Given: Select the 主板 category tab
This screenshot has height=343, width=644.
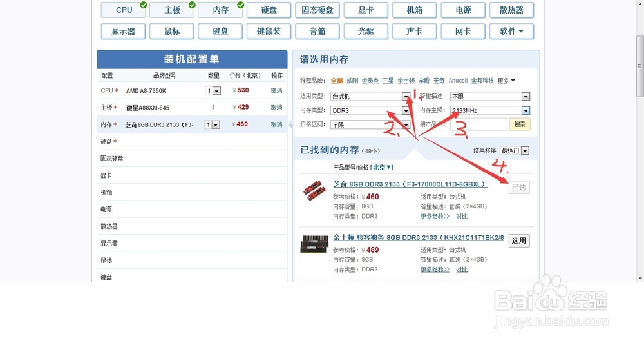Looking at the screenshot, I should (x=172, y=10).
